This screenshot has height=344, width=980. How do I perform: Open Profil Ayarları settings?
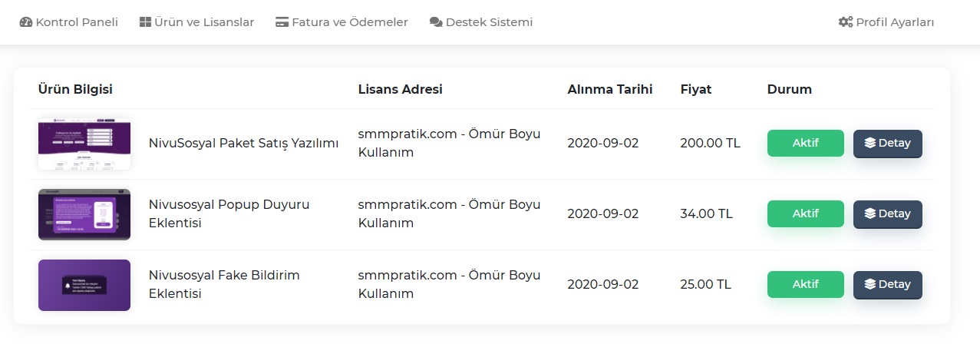pyautogui.click(x=886, y=22)
